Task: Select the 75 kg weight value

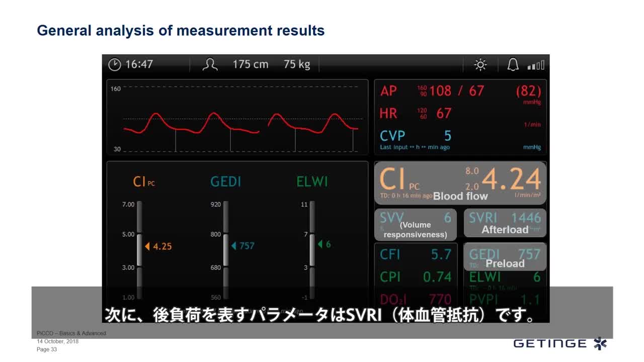Action: click(x=297, y=64)
